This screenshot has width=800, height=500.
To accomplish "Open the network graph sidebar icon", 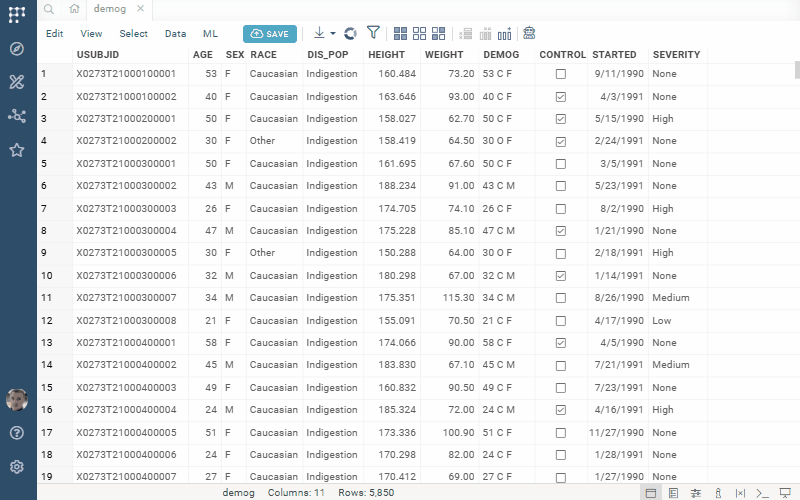I will (17, 116).
